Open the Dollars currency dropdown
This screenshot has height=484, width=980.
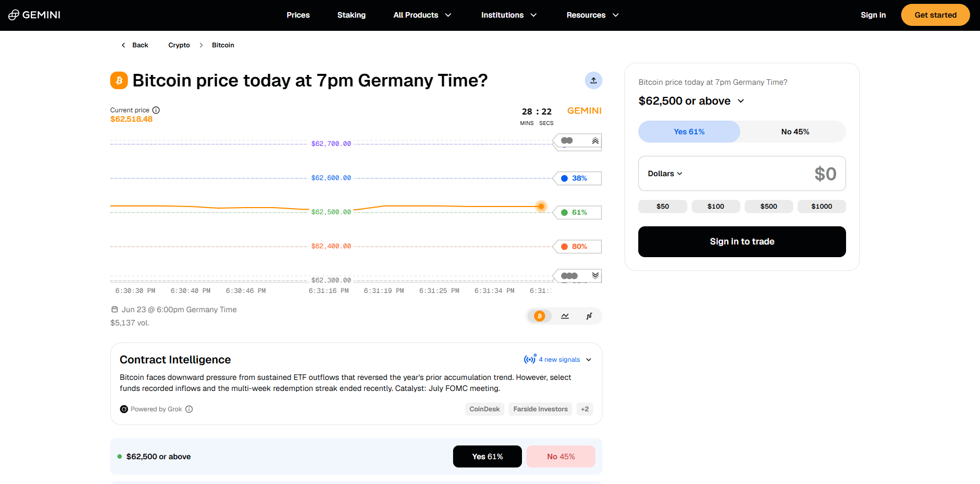click(x=665, y=173)
